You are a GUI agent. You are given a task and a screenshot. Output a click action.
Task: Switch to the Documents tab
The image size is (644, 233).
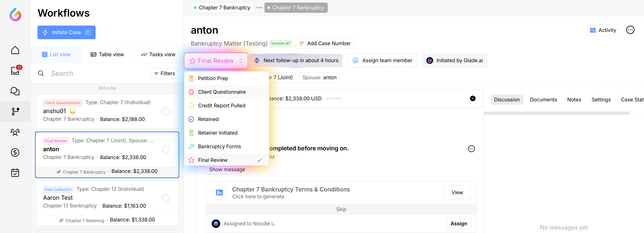point(543,99)
